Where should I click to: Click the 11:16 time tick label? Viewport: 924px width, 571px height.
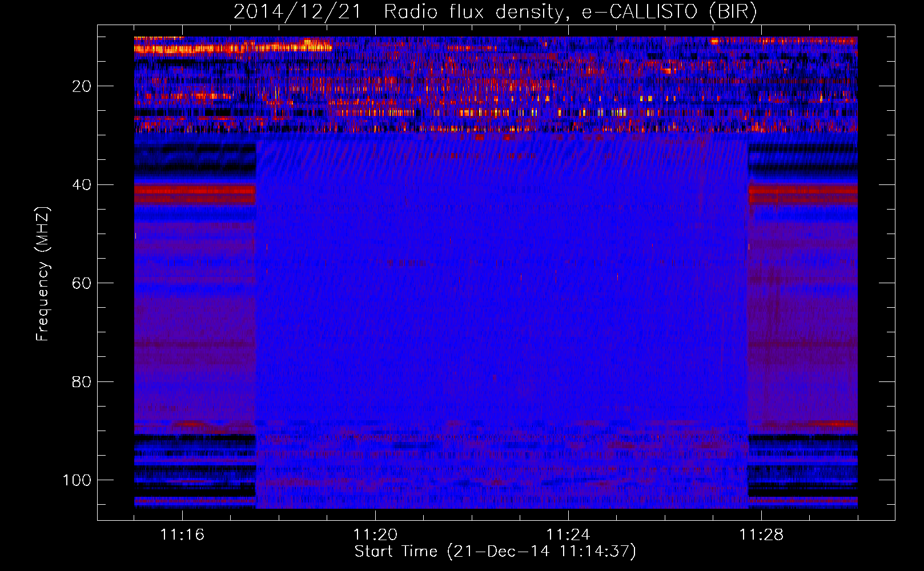pyautogui.click(x=182, y=534)
